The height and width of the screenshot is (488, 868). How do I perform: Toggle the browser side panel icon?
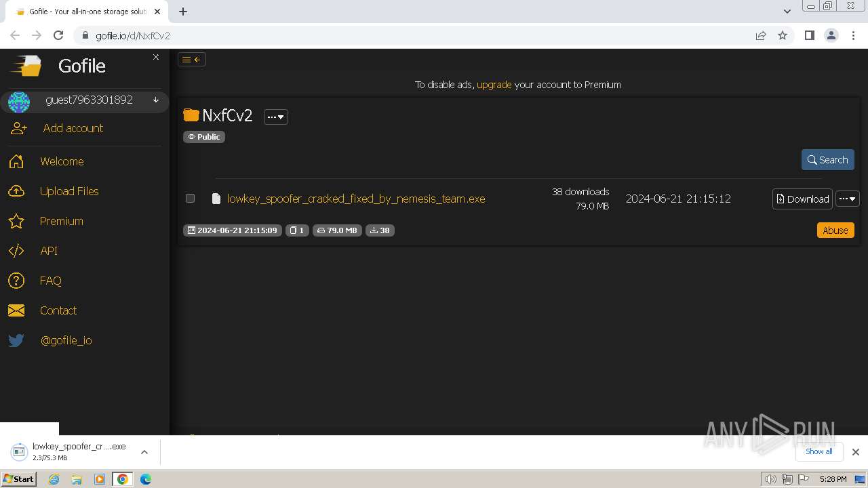point(809,35)
